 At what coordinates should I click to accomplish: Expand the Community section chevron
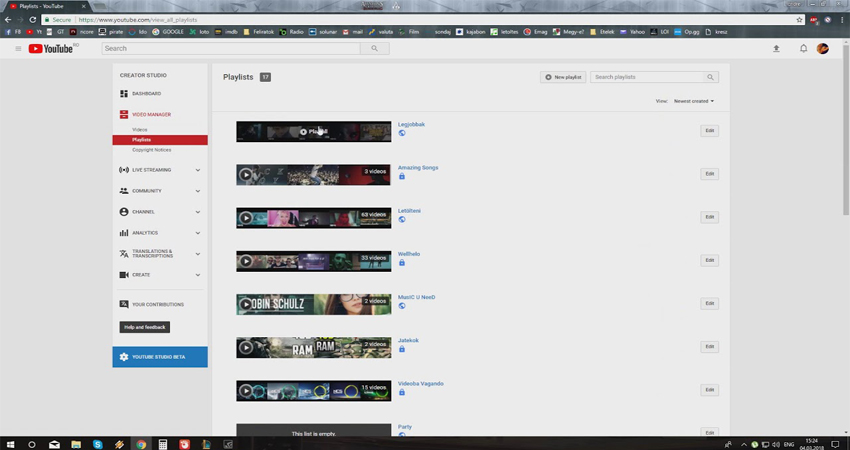198,191
